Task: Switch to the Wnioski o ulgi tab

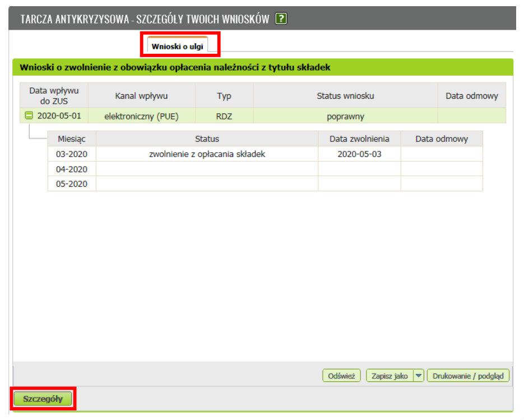Action: tap(177, 47)
